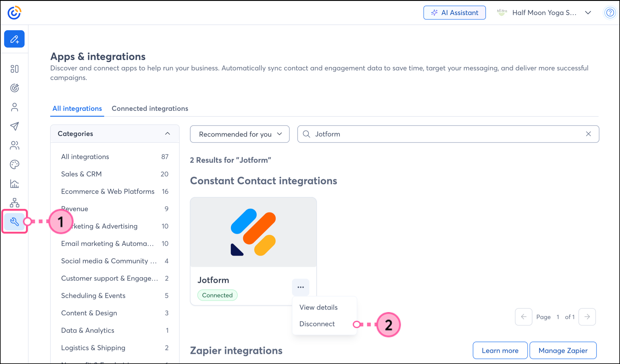Image resolution: width=620 pixels, height=364 pixels.
Task: Open the goals target icon in sidebar
Action: [x=15, y=88]
